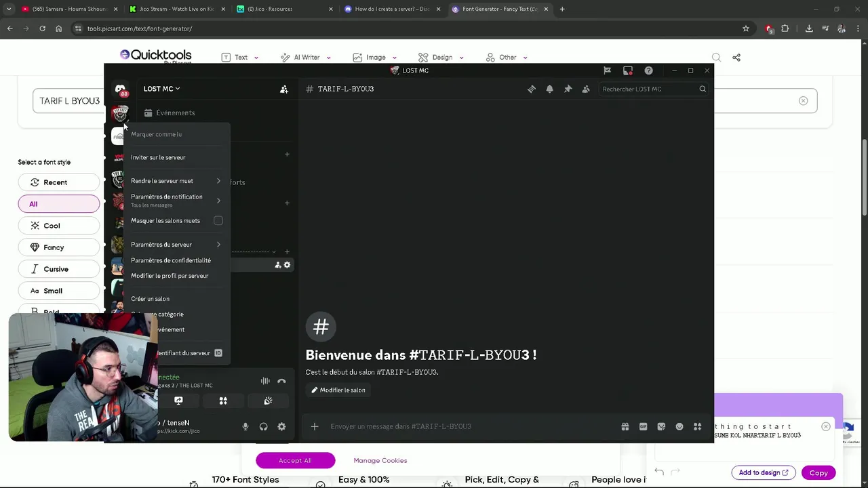
Task: Open gift icon in message bar
Action: tap(625, 426)
